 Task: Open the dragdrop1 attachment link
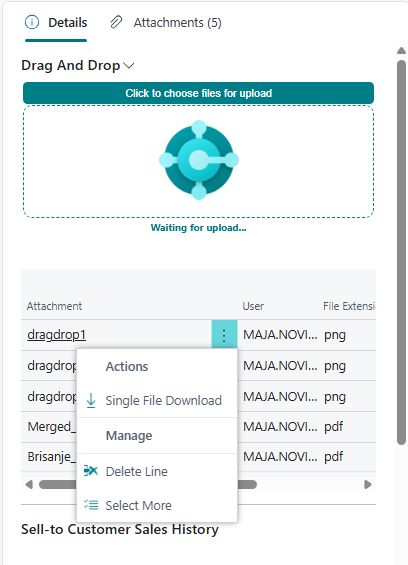[x=57, y=335]
